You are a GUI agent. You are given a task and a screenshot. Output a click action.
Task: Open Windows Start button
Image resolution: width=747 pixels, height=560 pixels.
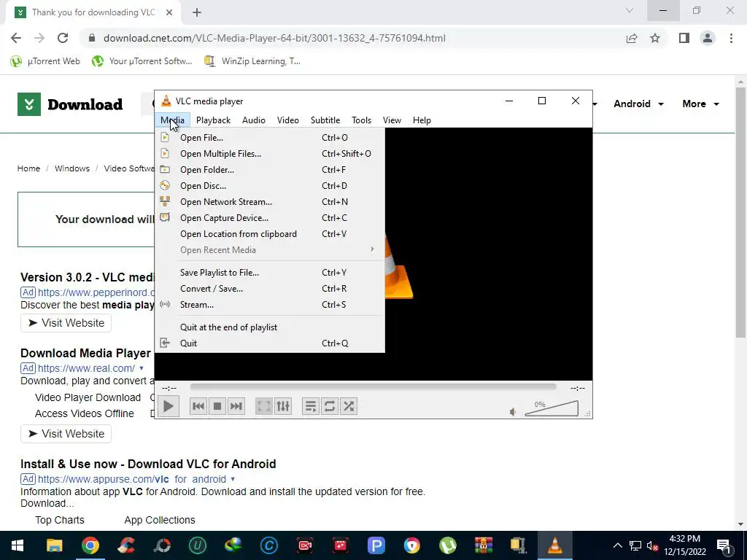point(18,545)
